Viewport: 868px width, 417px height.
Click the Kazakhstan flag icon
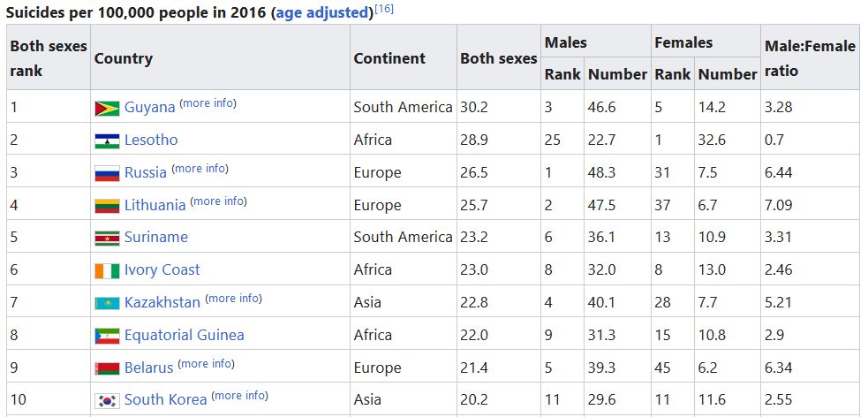107,304
